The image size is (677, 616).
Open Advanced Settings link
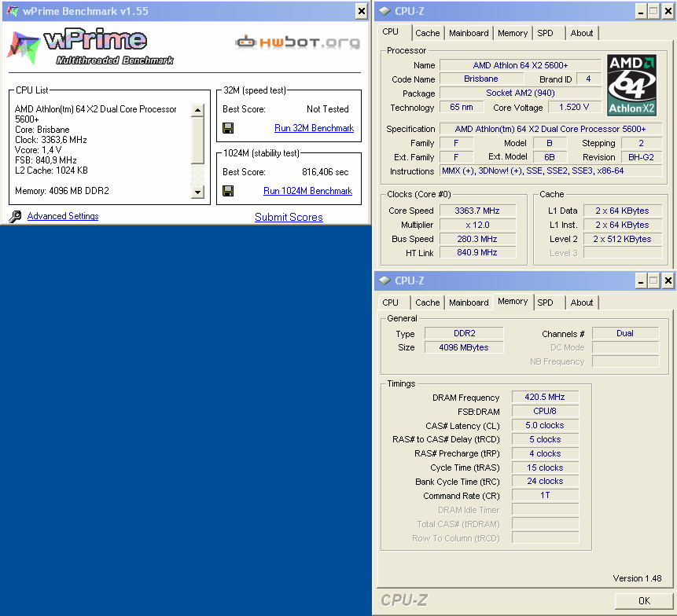(x=63, y=216)
